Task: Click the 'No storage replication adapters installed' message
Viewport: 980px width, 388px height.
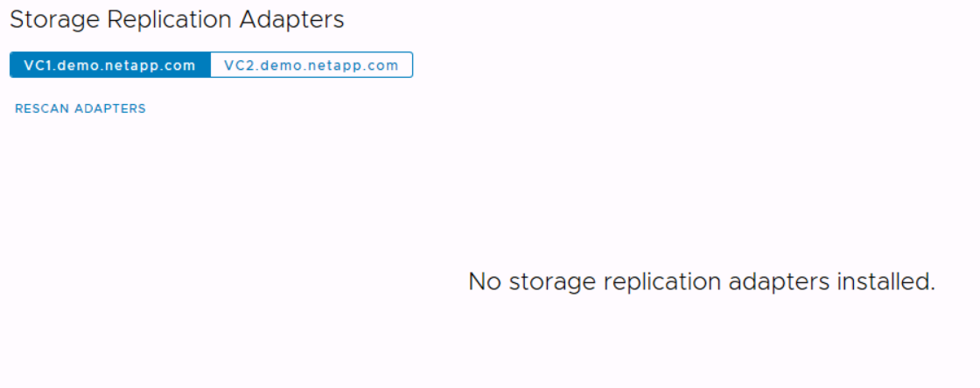Action: (x=702, y=281)
